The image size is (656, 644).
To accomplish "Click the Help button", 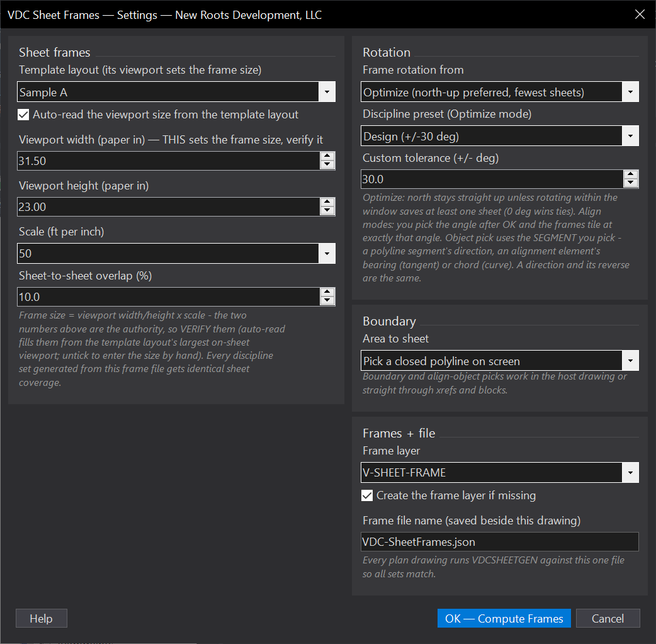I will [42, 618].
